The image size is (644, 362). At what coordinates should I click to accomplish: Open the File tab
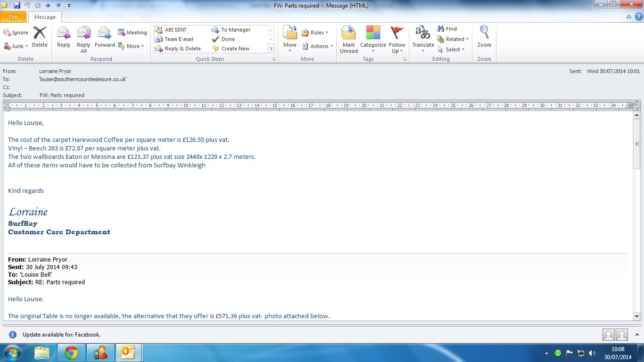[13, 17]
